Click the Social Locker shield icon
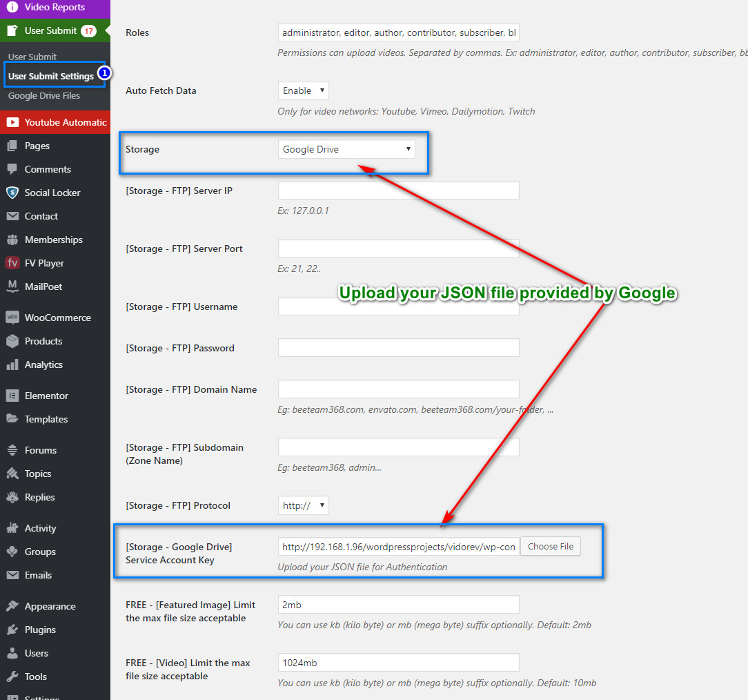Screen dimensions: 748x700 12,193
